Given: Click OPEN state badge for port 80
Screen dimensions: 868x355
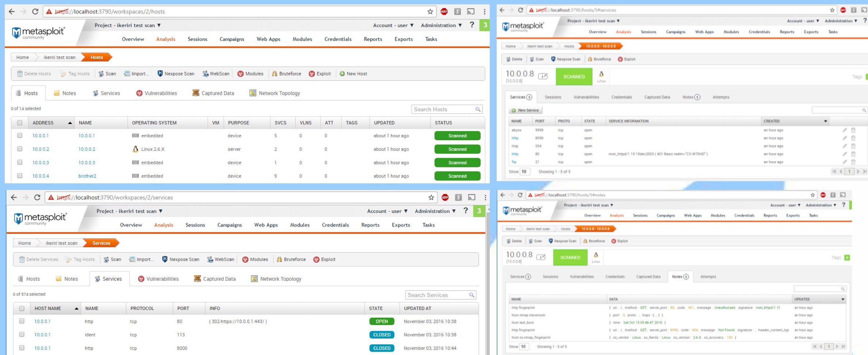Looking at the screenshot, I should (x=382, y=321).
